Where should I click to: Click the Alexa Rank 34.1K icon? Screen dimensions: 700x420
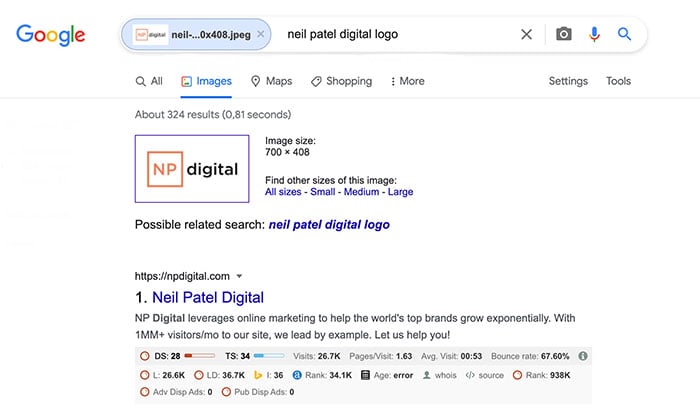(x=297, y=375)
